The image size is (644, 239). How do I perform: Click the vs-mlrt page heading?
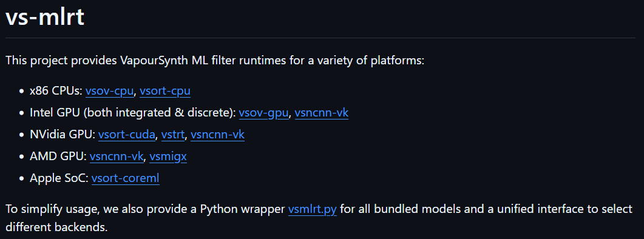[45, 17]
